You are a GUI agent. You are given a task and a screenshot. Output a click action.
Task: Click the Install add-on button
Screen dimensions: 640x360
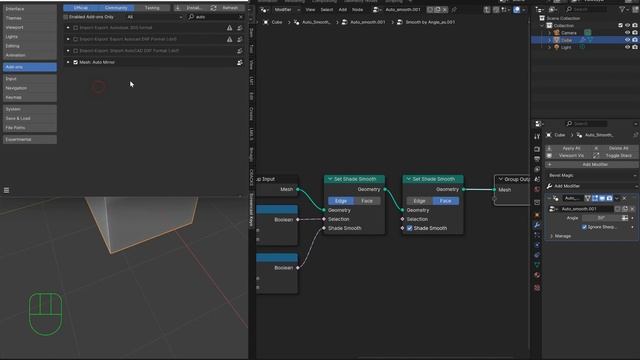click(190, 8)
